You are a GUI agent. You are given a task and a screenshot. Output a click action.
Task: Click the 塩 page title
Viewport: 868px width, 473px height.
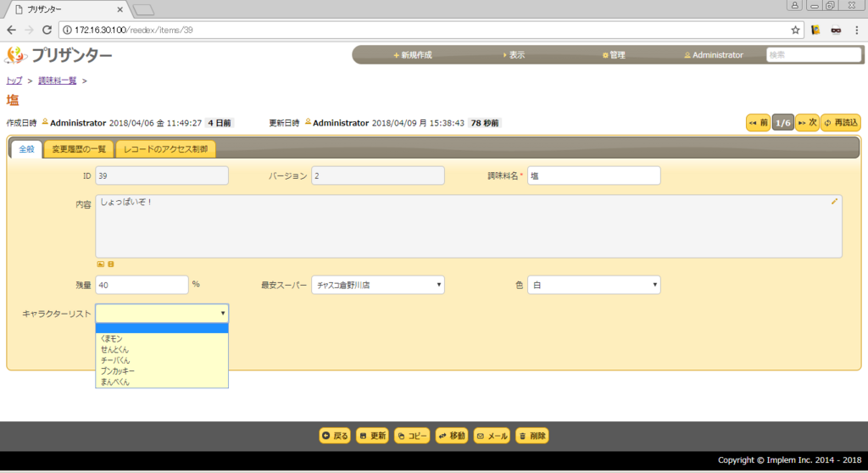tap(13, 100)
